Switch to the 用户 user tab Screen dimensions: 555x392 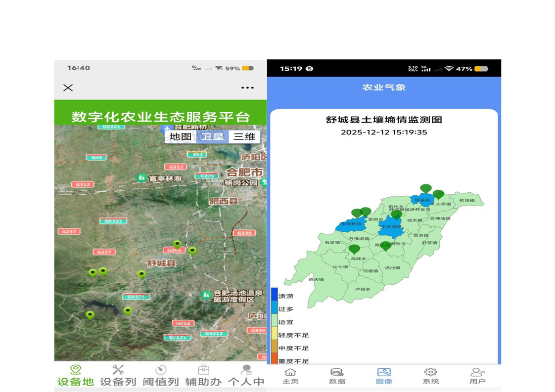click(477, 376)
